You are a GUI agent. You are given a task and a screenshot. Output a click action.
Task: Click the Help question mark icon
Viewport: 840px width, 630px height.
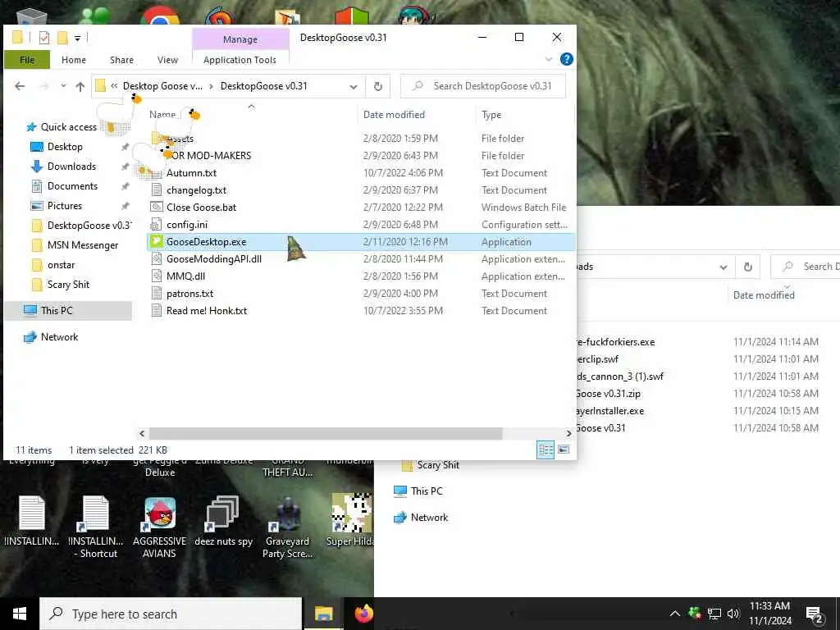(566, 59)
